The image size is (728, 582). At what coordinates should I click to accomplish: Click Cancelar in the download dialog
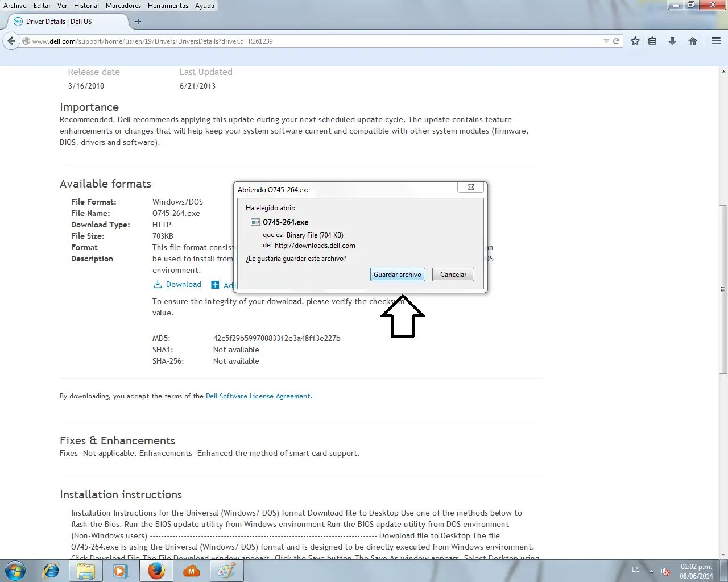[453, 275]
